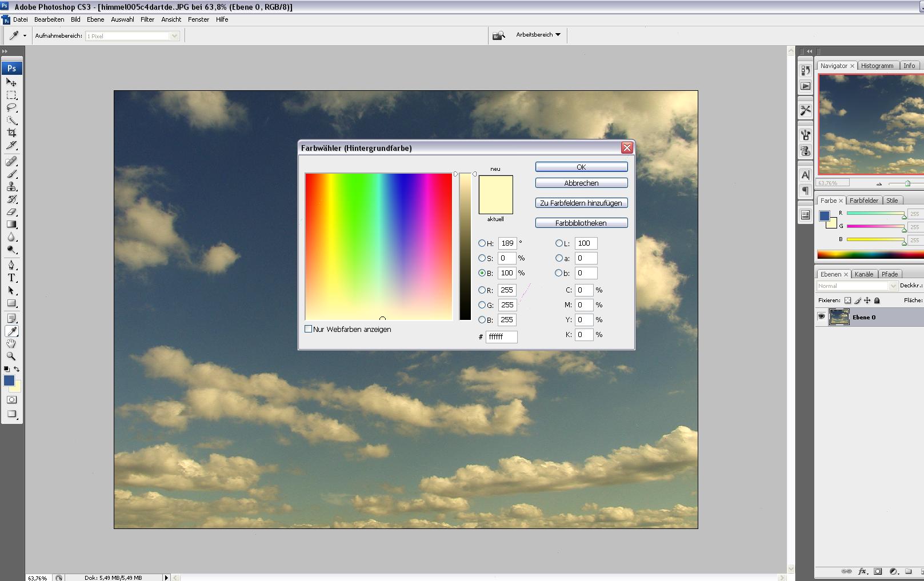The width and height of the screenshot is (924, 581).
Task: Select the H hue radio button
Action: 482,243
